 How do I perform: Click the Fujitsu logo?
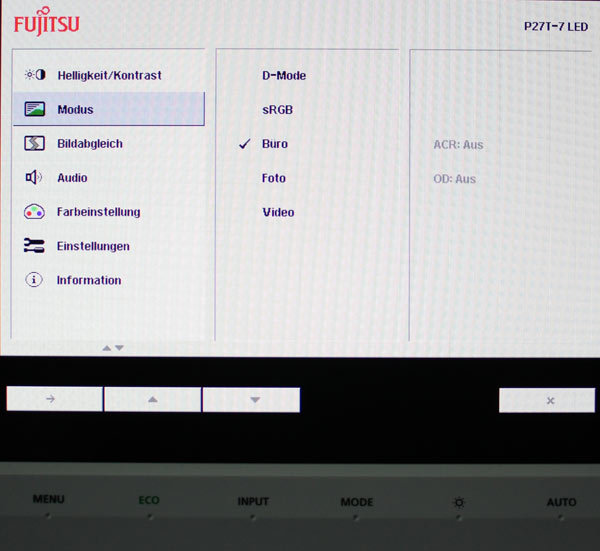pyautogui.click(x=47, y=22)
